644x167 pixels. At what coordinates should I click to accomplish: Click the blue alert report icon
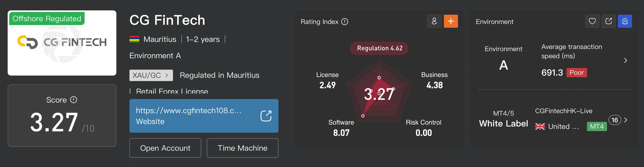[625, 21]
